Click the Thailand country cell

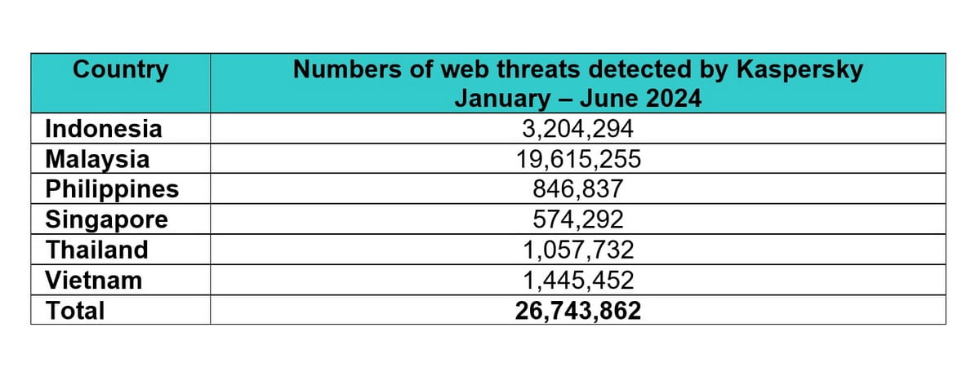point(96,250)
